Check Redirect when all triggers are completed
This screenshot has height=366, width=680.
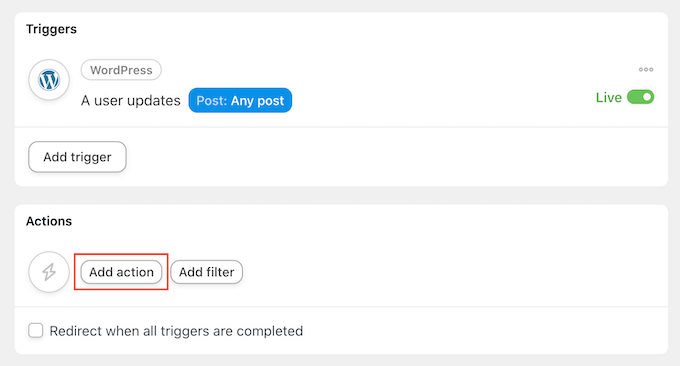(36, 330)
